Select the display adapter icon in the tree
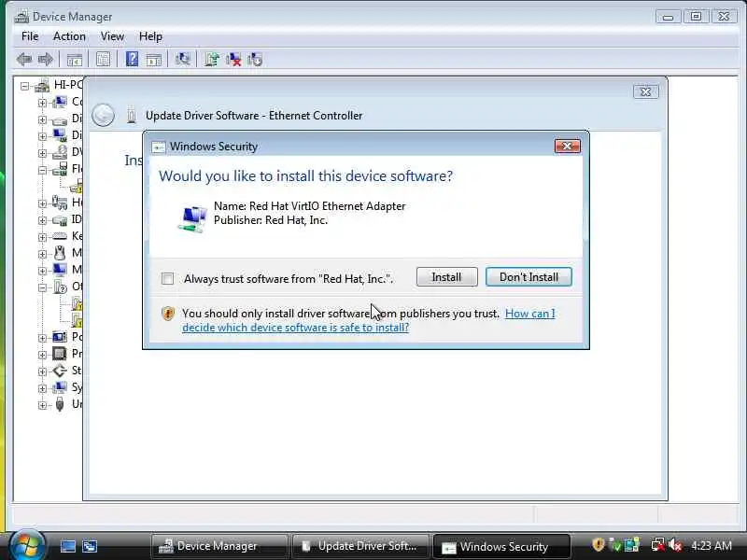The height and width of the screenshot is (560, 747). [x=60, y=135]
